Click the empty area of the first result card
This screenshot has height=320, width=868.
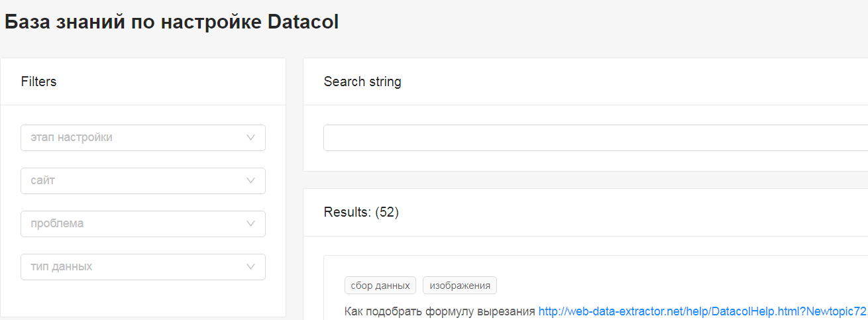pos(663,278)
